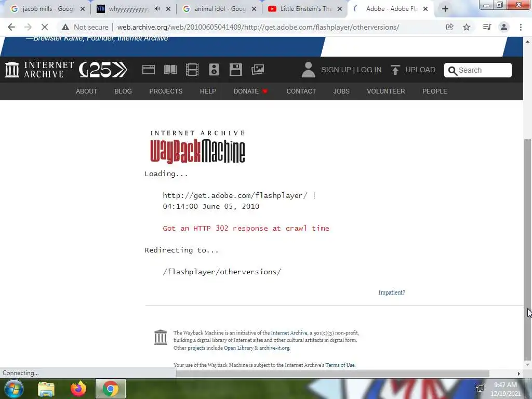Screen dimensions: 532x399
Task: Open the Audio speaker icon
Action: click(214, 70)
